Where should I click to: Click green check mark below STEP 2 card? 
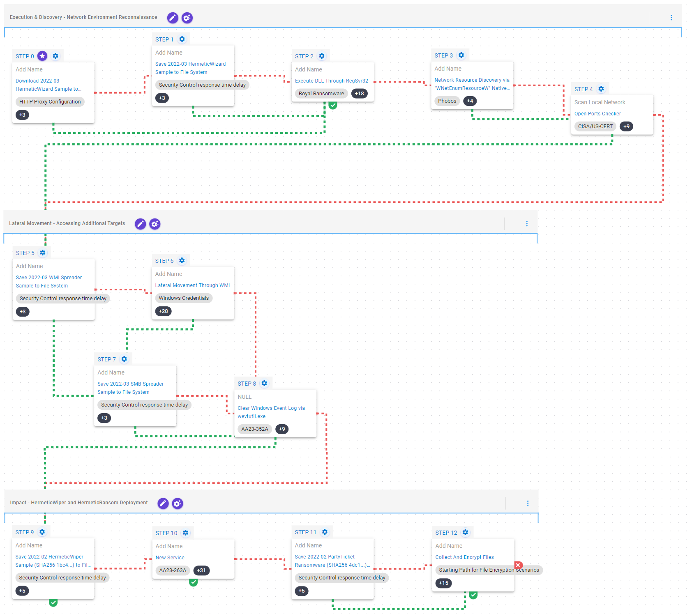(x=333, y=106)
